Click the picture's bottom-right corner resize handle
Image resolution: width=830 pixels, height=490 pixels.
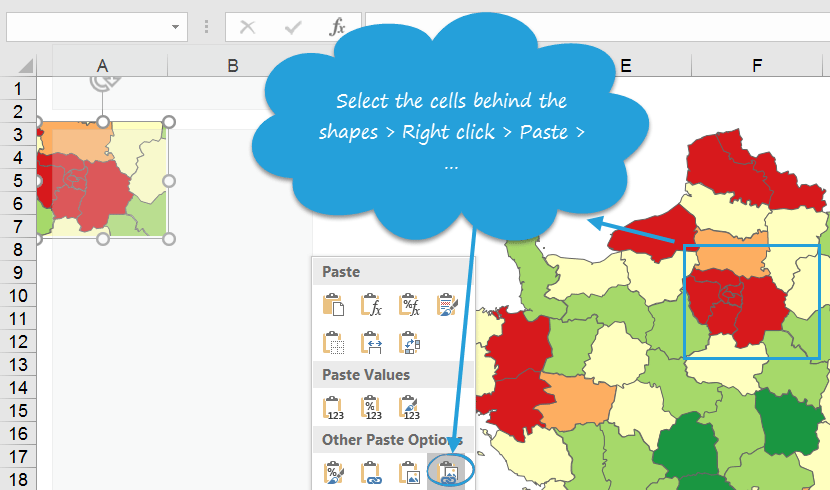[169, 239]
